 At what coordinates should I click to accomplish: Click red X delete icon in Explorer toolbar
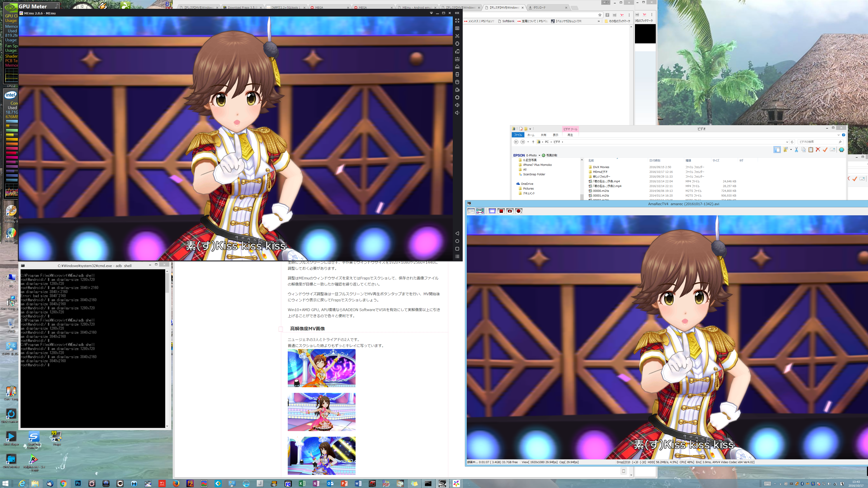pos(818,150)
